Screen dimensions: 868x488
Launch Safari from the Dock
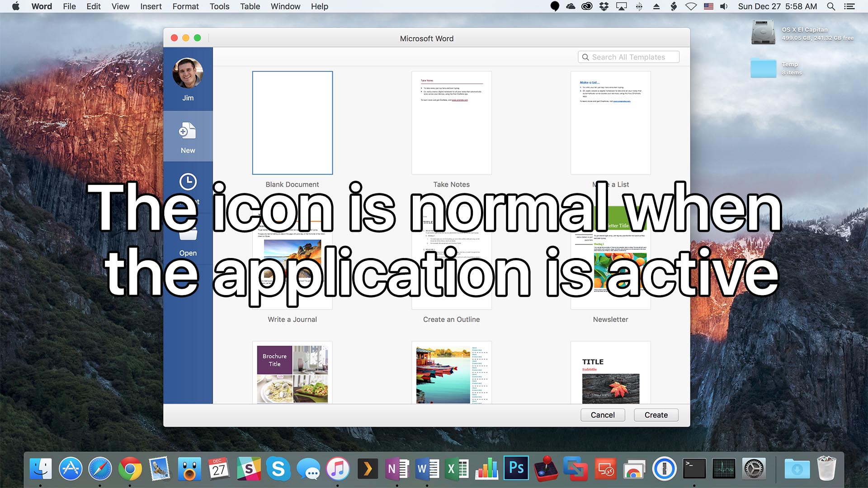point(100,469)
